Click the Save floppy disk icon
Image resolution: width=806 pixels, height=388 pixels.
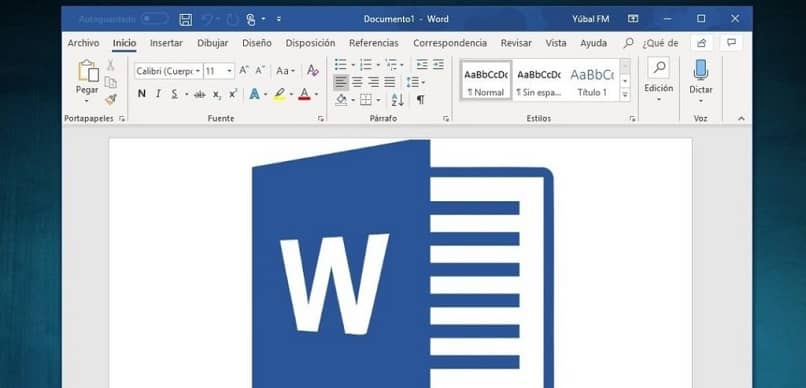point(186,20)
